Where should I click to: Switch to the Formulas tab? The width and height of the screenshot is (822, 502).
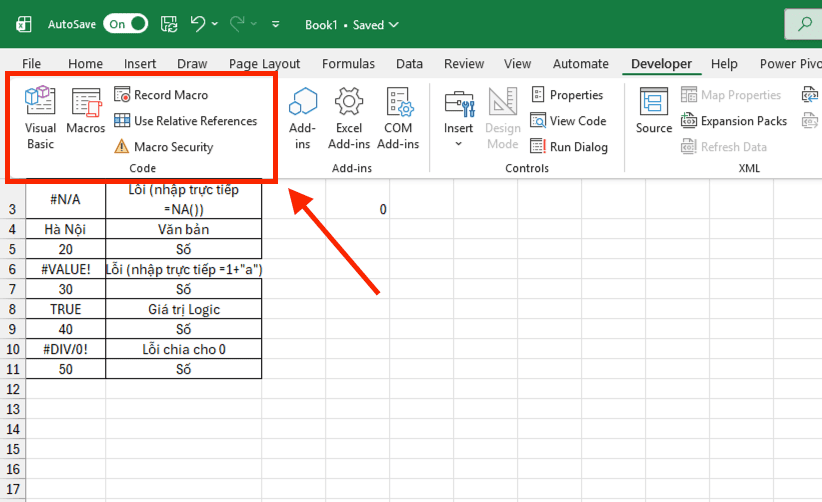click(348, 64)
